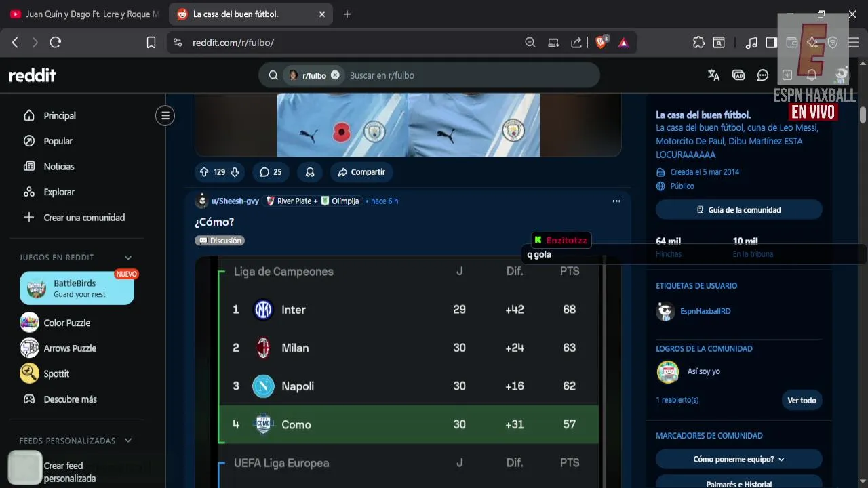Switch to the Juan Quin y Dago YouTube tab

85,14
